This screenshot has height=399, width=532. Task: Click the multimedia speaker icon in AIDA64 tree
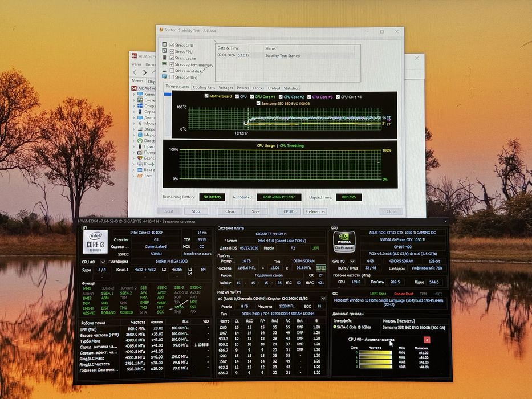point(140,123)
